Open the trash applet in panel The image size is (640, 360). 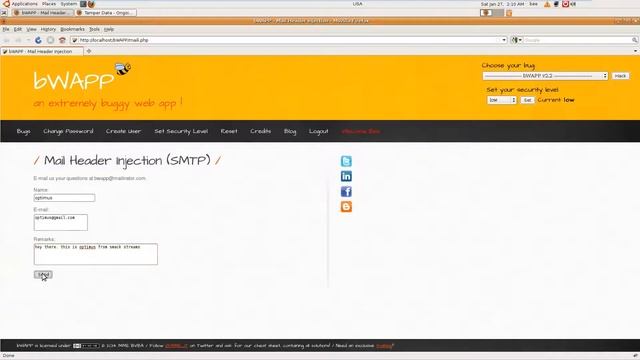pos(509,13)
